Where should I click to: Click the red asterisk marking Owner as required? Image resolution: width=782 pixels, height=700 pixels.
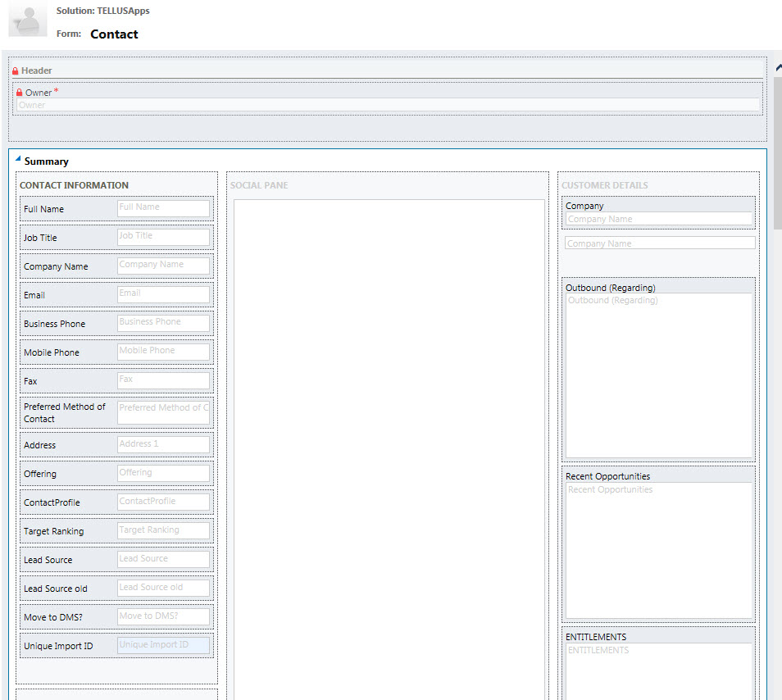click(58, 91)
